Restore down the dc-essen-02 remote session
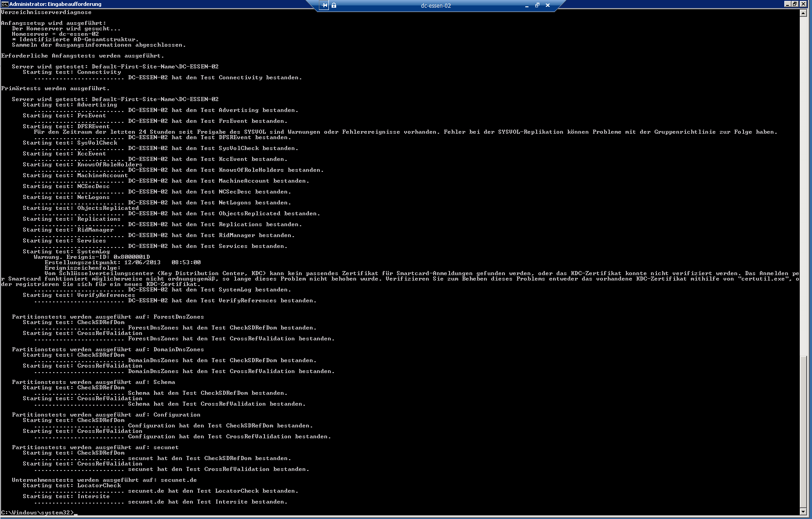 [x=537, y=5]
